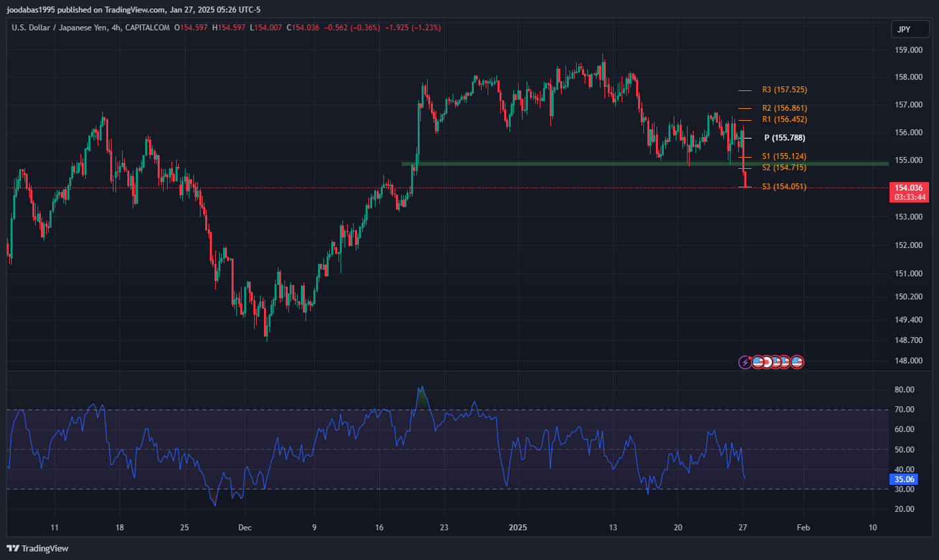
Task: Open the US flag event beside the lightning icon
Action: click(758, 362)
